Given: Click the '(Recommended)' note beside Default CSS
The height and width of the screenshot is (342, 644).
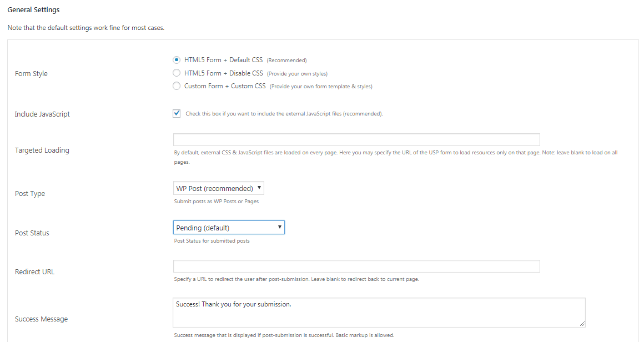Looking at the screenshot, I should (x=286, y=61).
